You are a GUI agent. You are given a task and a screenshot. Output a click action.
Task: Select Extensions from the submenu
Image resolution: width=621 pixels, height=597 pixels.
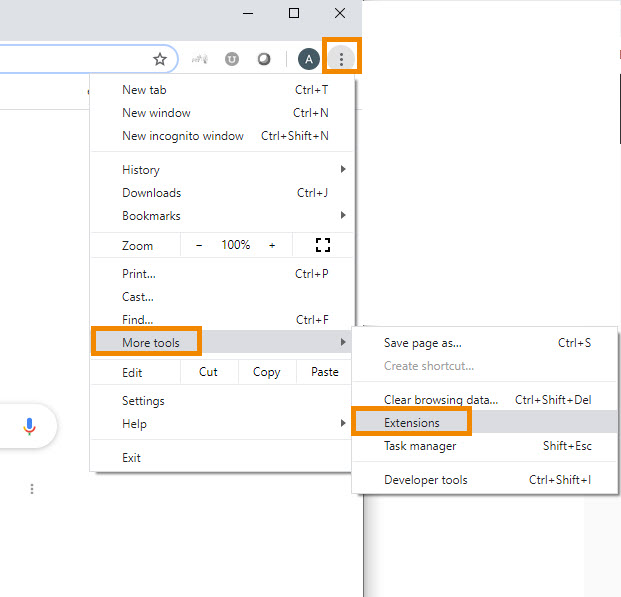[412, 423]
